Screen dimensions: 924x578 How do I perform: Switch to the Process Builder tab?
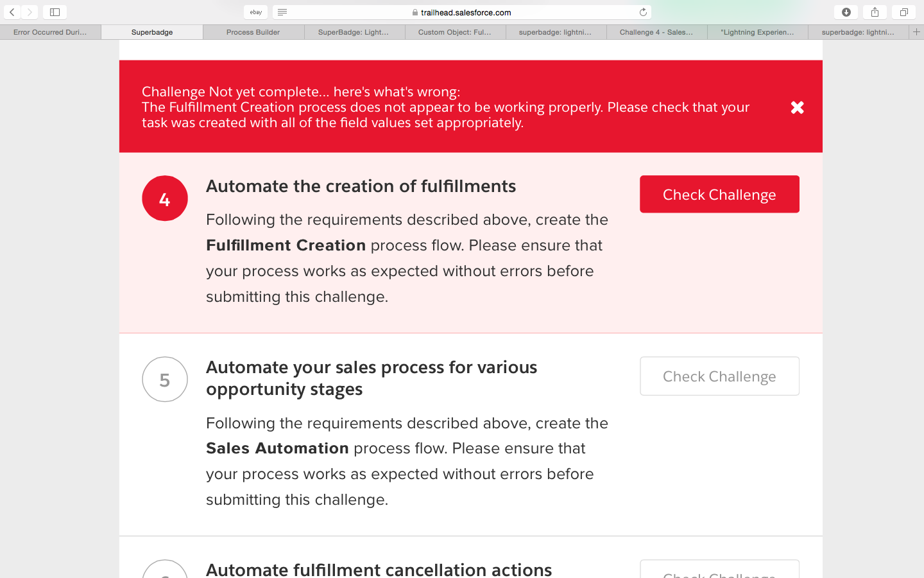[253, 32]
